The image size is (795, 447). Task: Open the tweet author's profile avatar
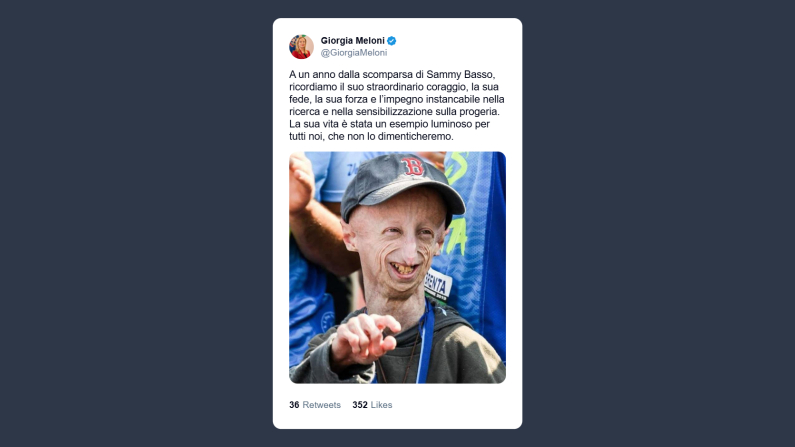(301, 47)
